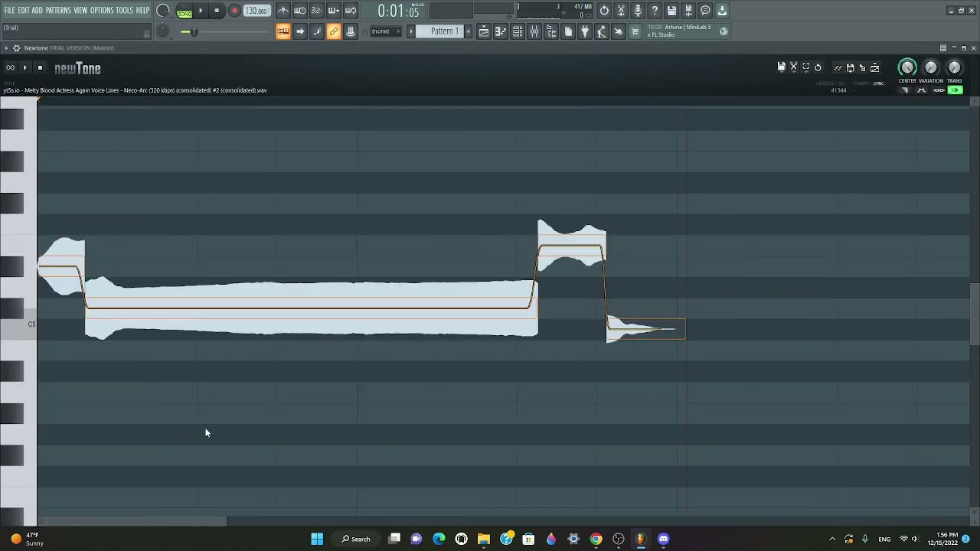Toggle Newtone's loop infinity button
Image resolution: width=980 pixels, height=551 pixels.
[x=10, y=68]
